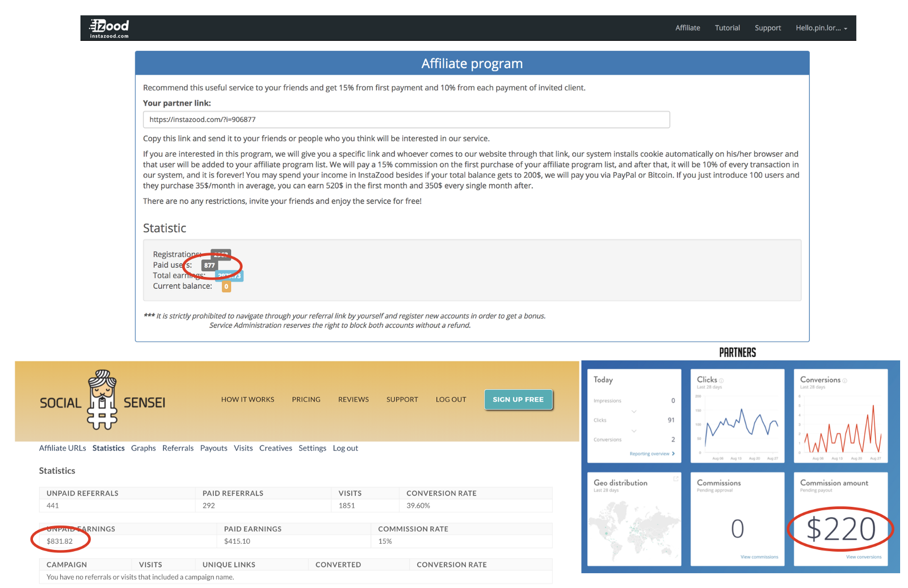This screenshot has height=588, width=908.
Task: Click the unpaid earnings value $831.82
Action: coord(60,541)
